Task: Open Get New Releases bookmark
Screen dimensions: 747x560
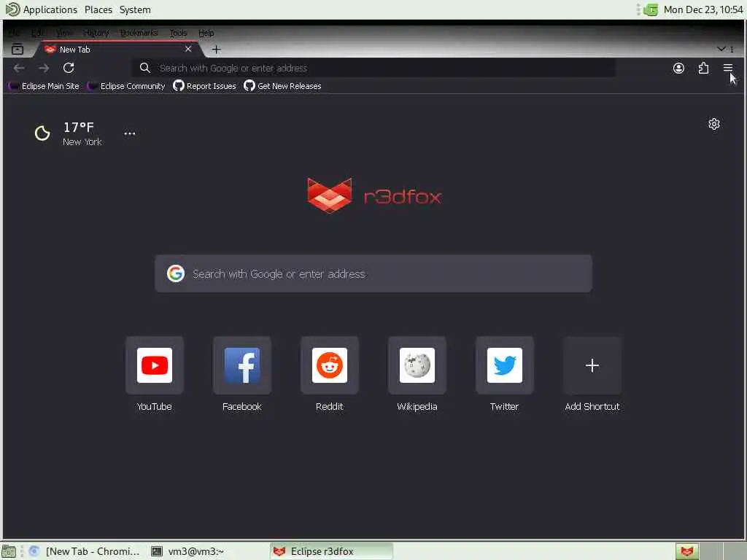Action: [x=282, y=86]
